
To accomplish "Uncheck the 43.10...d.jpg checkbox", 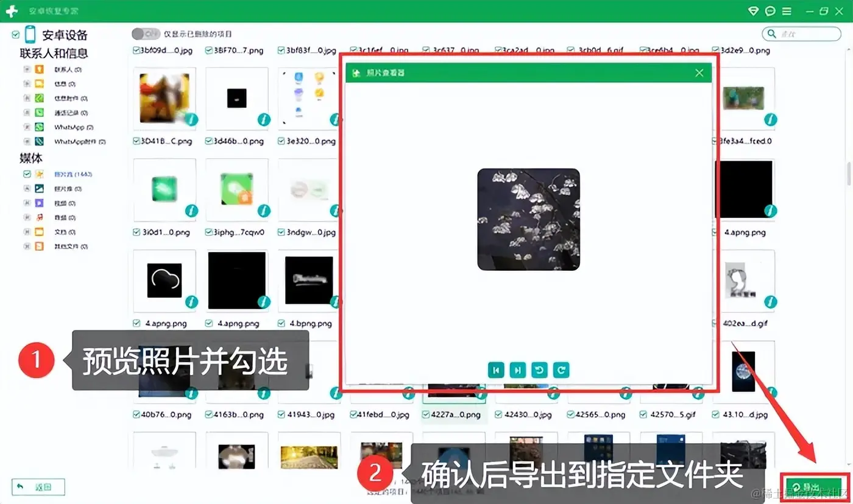I will tap(716, 415).
